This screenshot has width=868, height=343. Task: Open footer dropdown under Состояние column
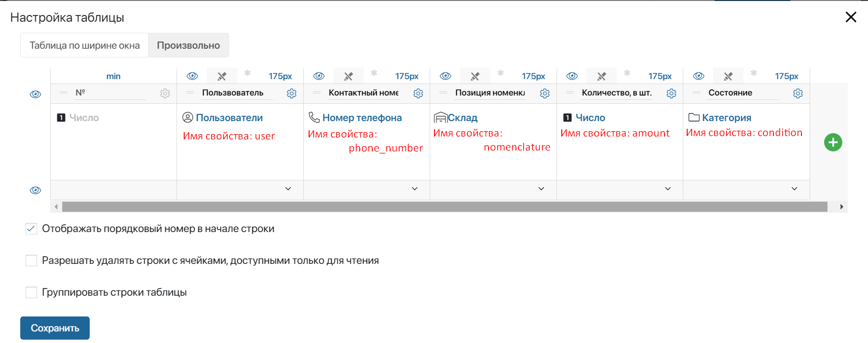click(794, 189)
